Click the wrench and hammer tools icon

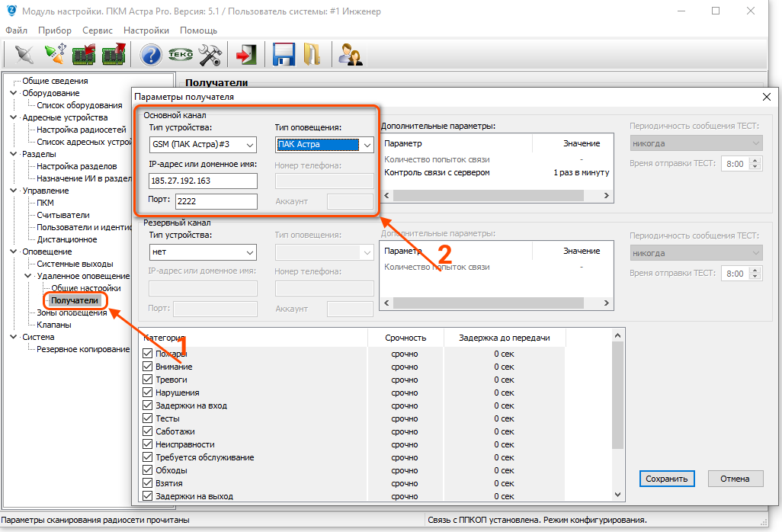coord(210,55)
